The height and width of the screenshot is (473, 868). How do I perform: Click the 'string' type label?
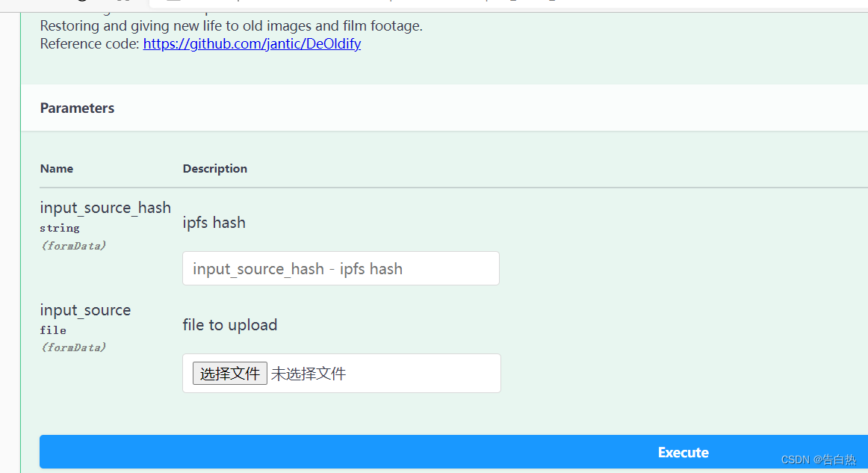coord(60,228)
